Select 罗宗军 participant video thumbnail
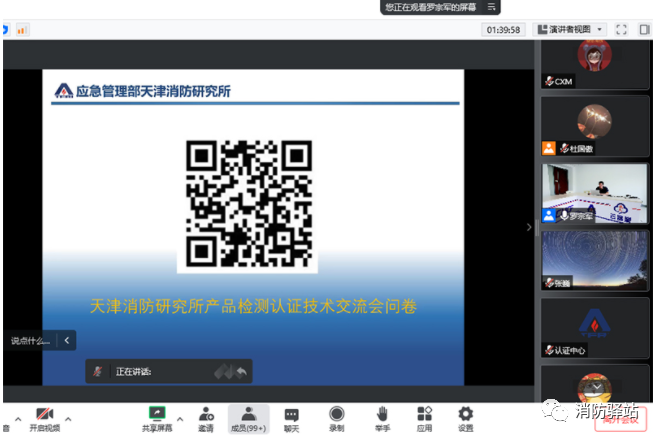This screenshot has width=659, height=440. pyautogui.click(x=581, y=193)
